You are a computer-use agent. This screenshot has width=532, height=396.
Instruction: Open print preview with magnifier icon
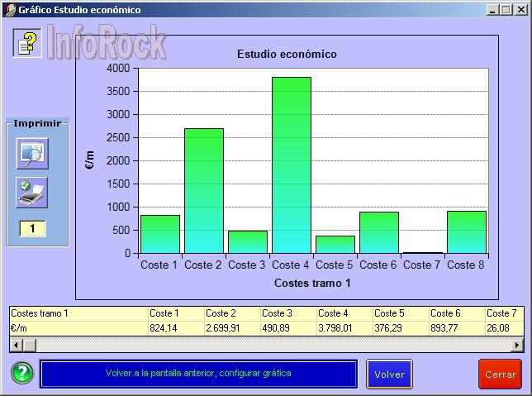tap(32, 153)
